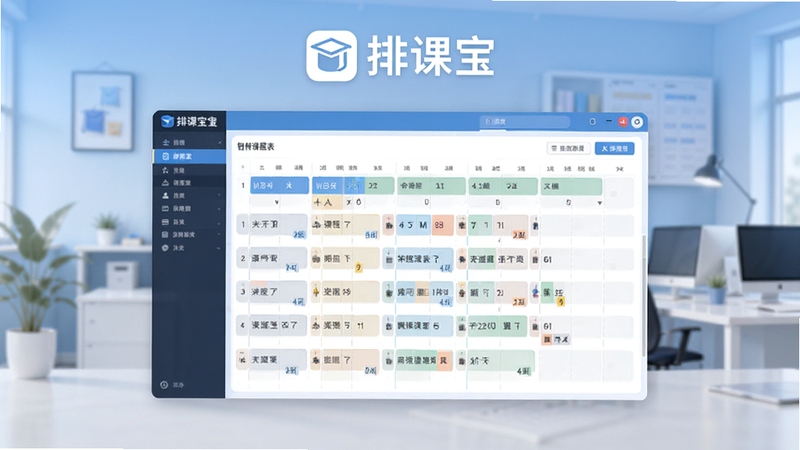Image resolution: width=800 pixels, height=450 pixels.
Task: Focus the search field in the blue title bar
Action: pyautogui.click(x=524, y=121)
